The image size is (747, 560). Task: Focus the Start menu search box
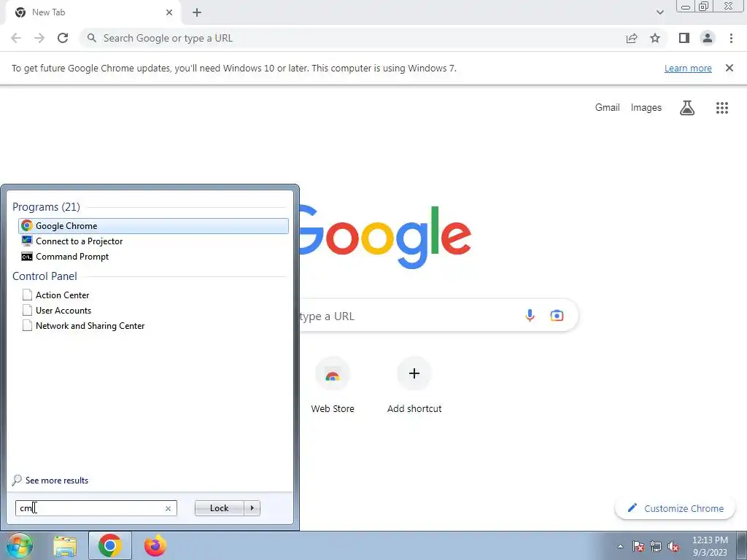(96, 508)
